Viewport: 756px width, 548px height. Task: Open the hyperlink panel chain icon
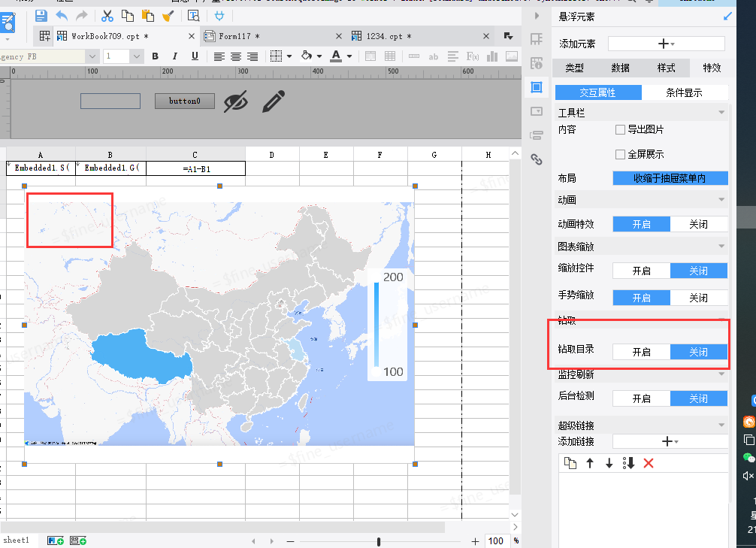coord(536,159)
